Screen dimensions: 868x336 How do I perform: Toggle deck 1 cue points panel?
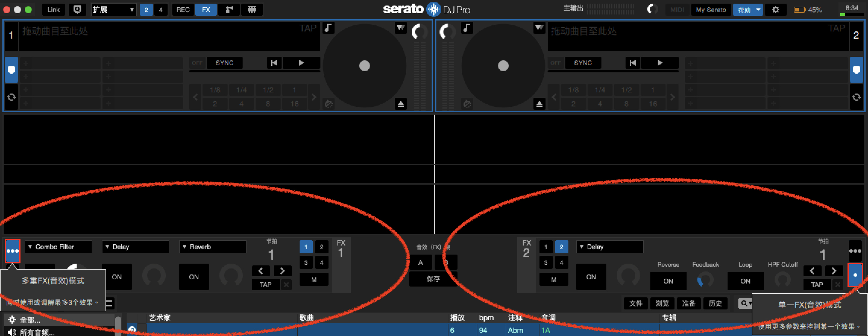tap(11, 70)
